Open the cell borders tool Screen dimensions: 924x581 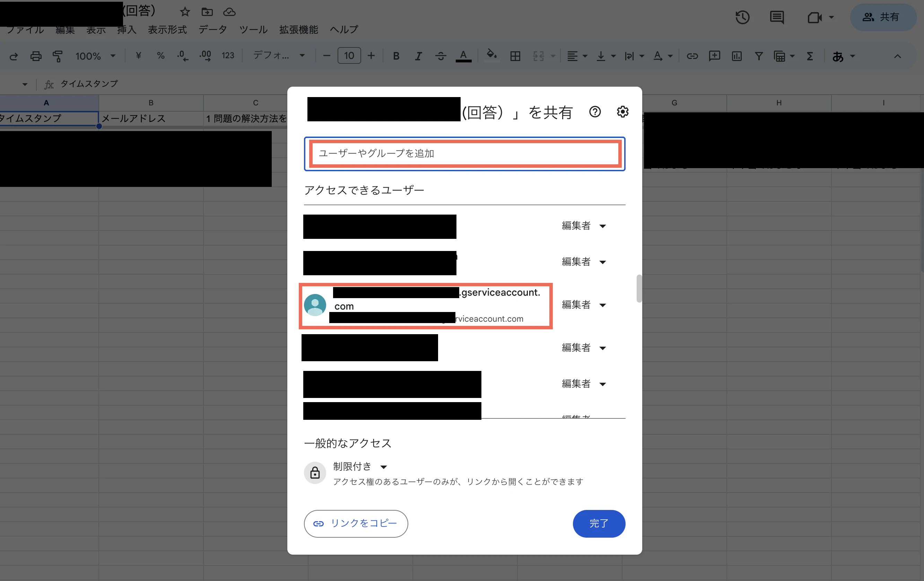coord(515,57)
